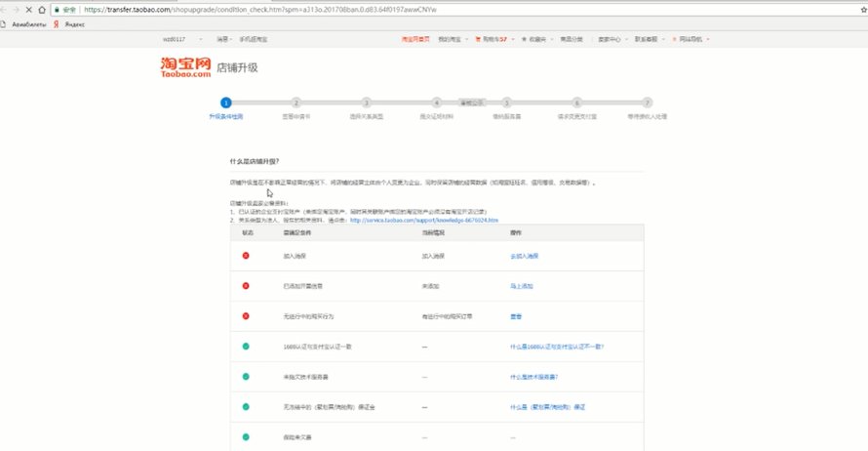
Task: Select step 5 circle in progress bar
Action: (x=506, y=102)
